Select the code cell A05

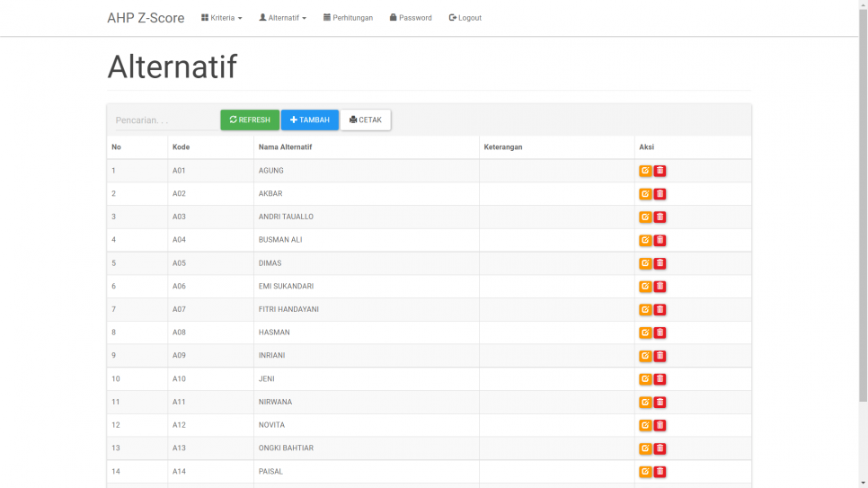[179, 263]
